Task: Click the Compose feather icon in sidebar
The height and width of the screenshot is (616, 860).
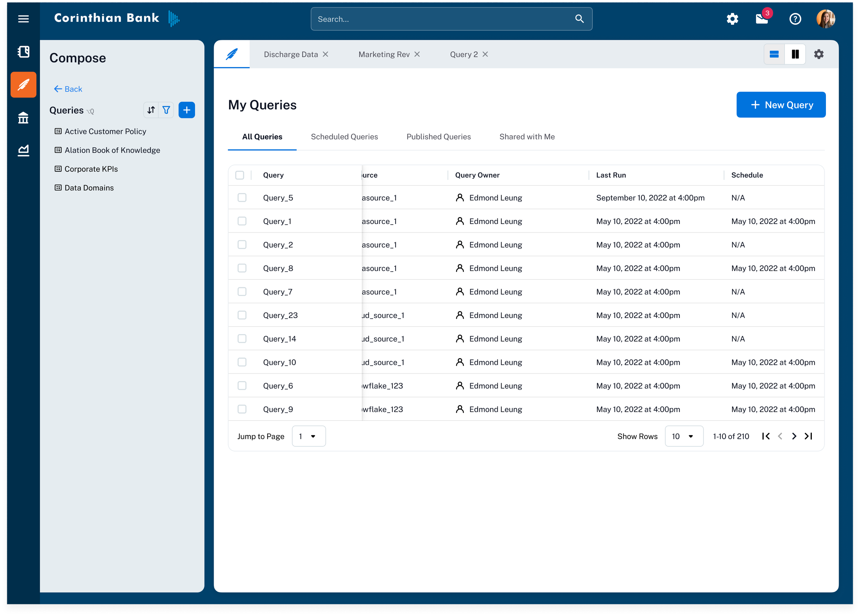Action: point(23,85)
